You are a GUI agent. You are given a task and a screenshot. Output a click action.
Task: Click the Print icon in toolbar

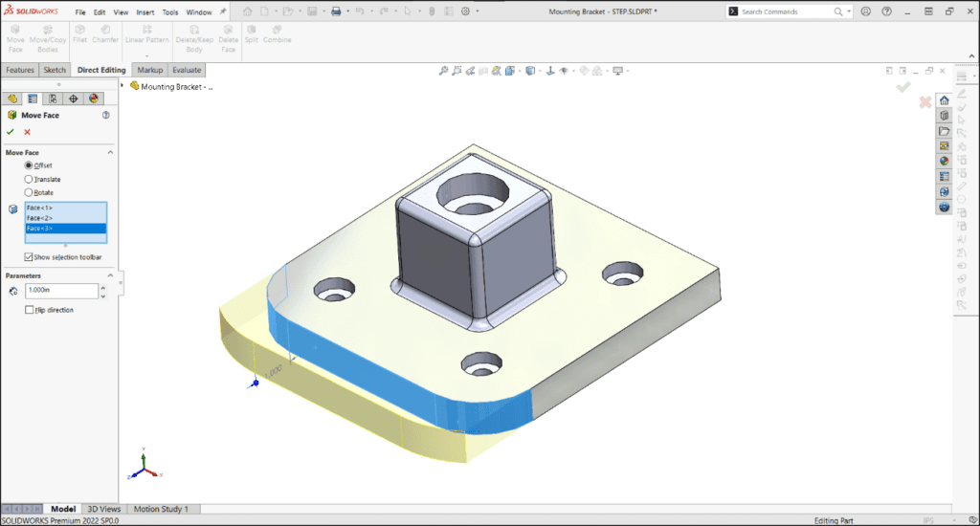(x=336, y=11)
